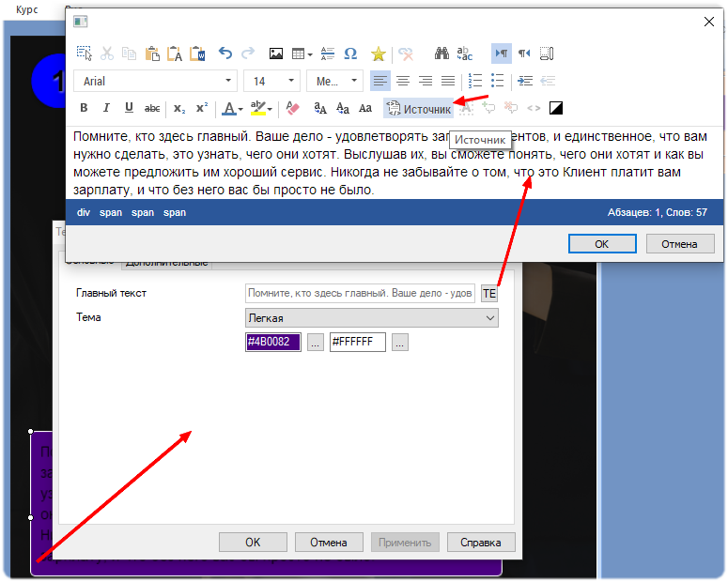The height and width of the screenshot is (582, 728).
Task: Click OK in the properties dialog
Action: (253, 542)
